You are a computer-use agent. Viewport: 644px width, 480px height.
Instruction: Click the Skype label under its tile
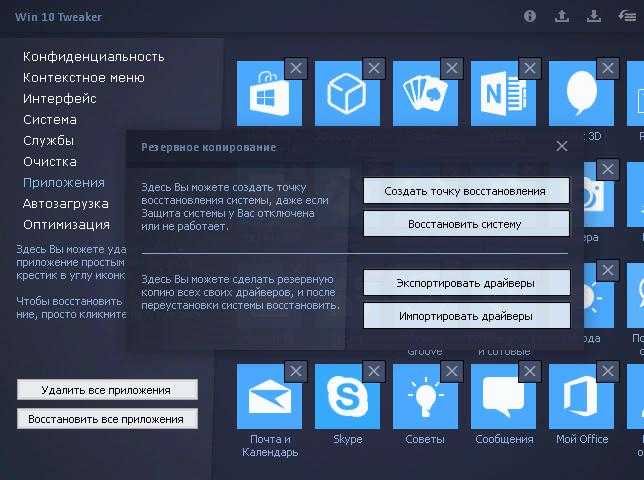tap(347, 439)
